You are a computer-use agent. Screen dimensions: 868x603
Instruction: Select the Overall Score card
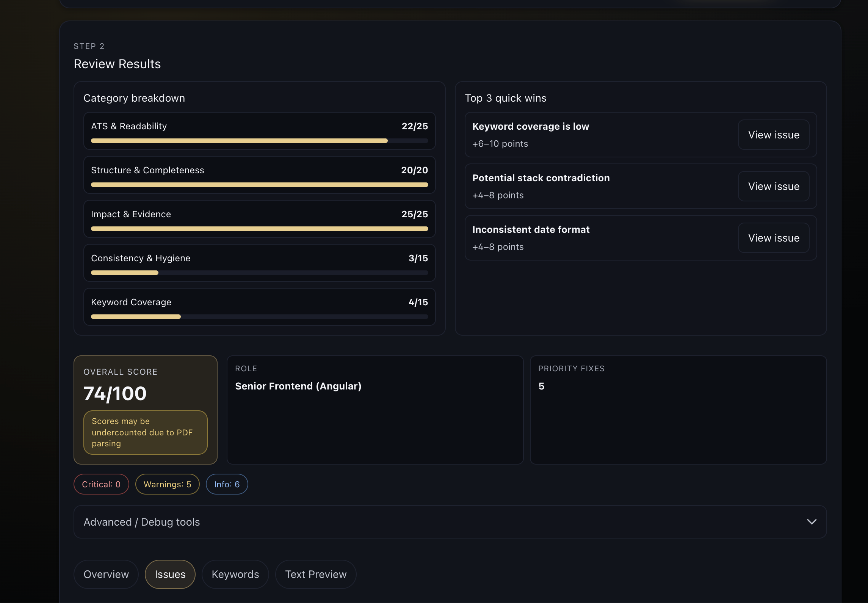click(145, 410)
